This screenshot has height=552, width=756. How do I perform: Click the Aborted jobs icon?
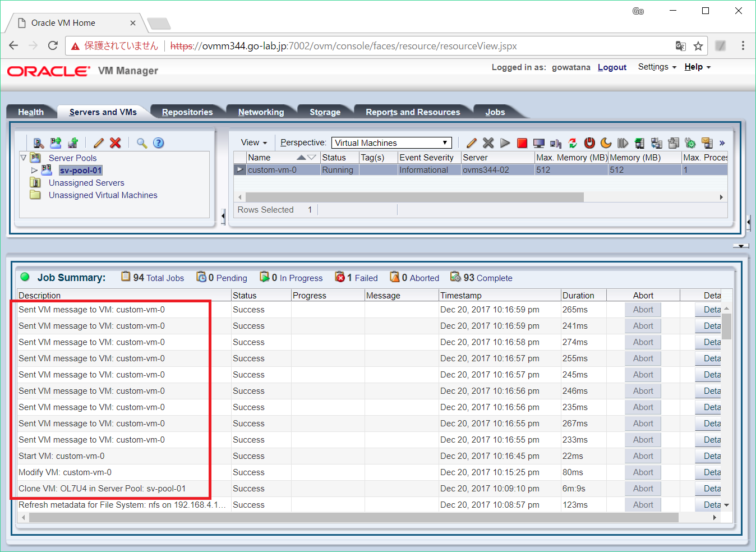click(395, 277)
